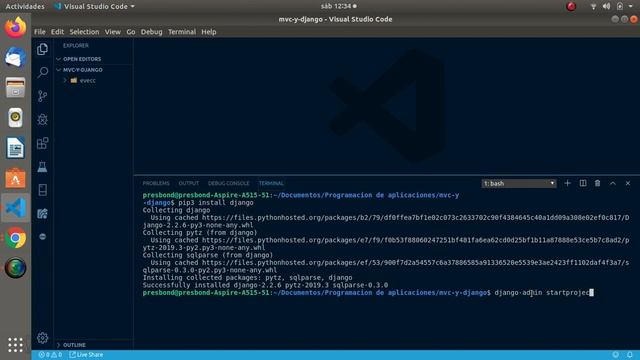The width and height of the screenshot is (640, 360).
Task: Select the bash terminal dropdown
Action: pos(519,183)
